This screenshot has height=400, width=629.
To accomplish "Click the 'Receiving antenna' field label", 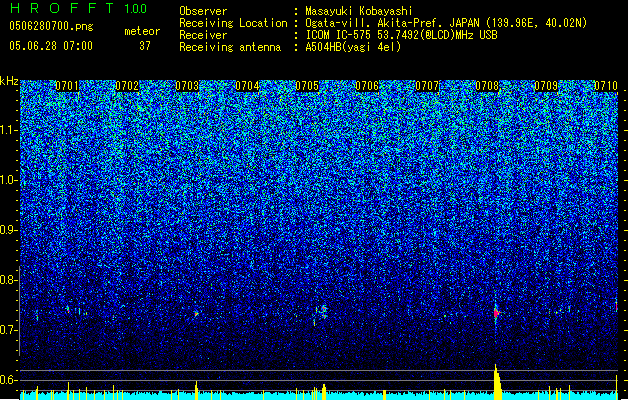I will [230, 47].
